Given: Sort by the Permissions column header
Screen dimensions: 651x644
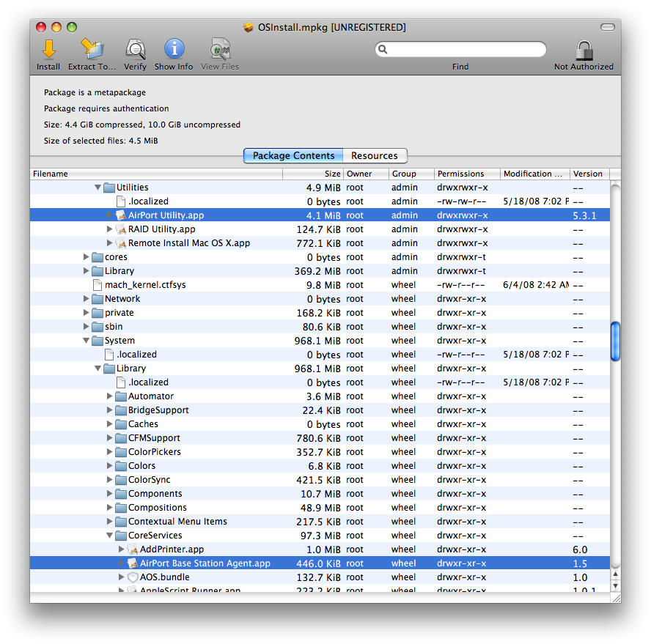Looking at the screenshot, I should (467, 174).
